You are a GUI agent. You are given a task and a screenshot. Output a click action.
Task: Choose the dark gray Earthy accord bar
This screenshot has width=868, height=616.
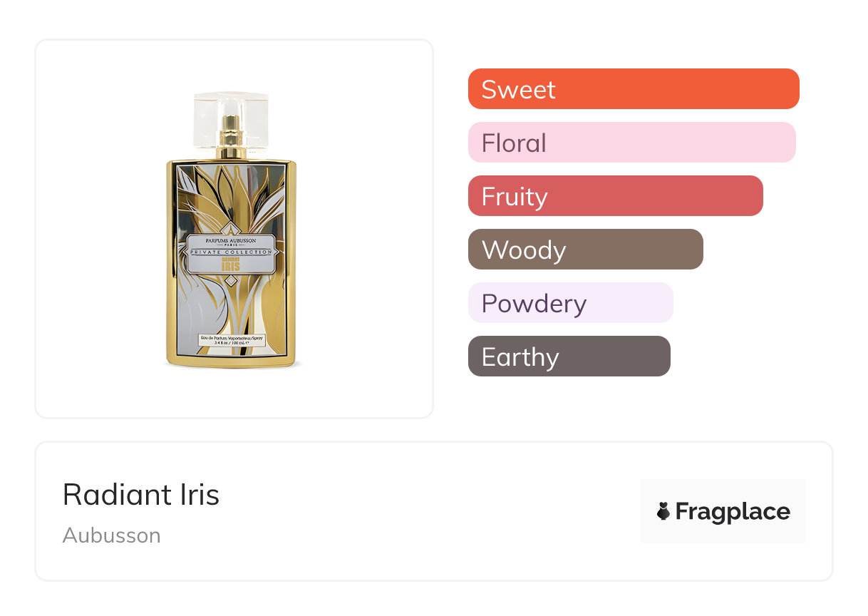[x=569, y=356]
